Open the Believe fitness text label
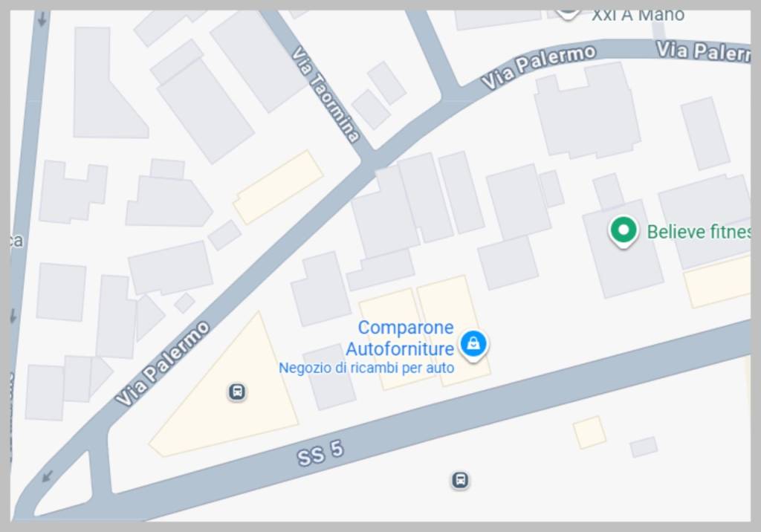761x532 pixels. (x=699, y=232)
